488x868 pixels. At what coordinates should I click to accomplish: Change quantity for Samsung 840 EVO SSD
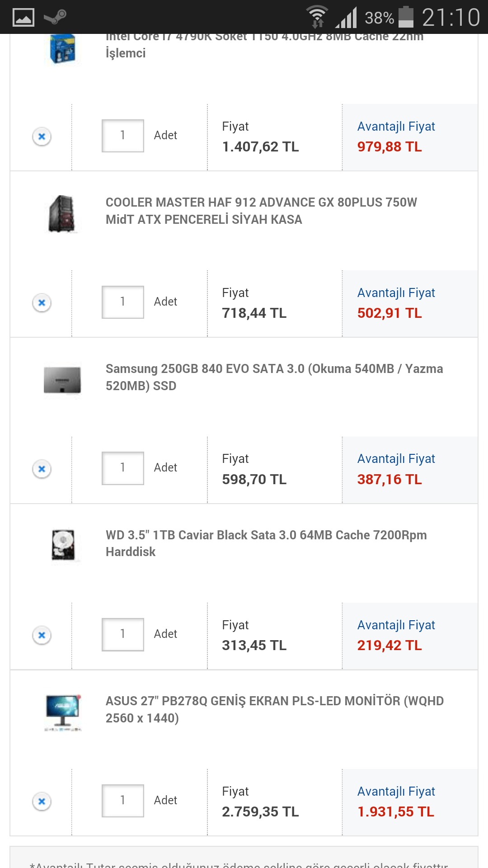click(122, 468)
